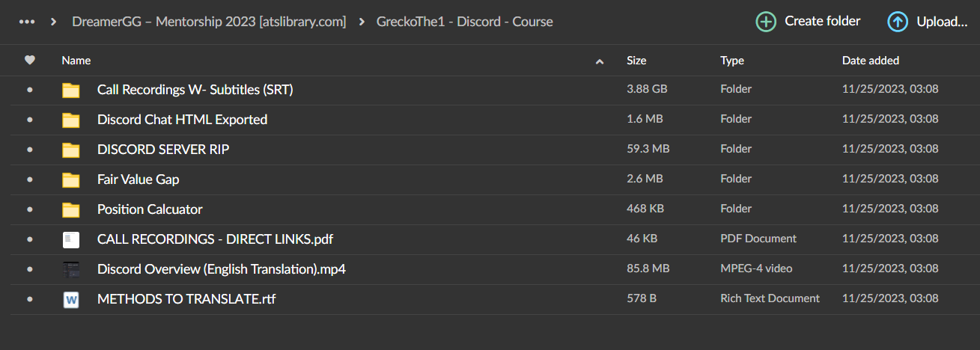
Task: Click the Upload arrow icon
Action: point(898,22)
